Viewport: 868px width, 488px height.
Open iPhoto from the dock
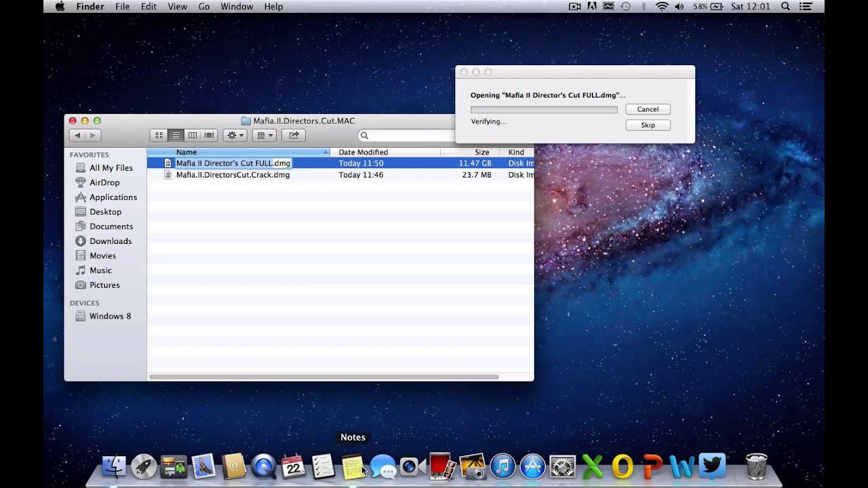click(x=472, y=467)
